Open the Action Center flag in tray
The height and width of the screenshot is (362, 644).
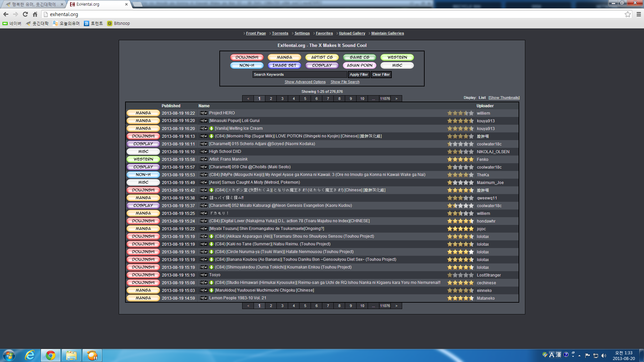click(x=587, y=356)
